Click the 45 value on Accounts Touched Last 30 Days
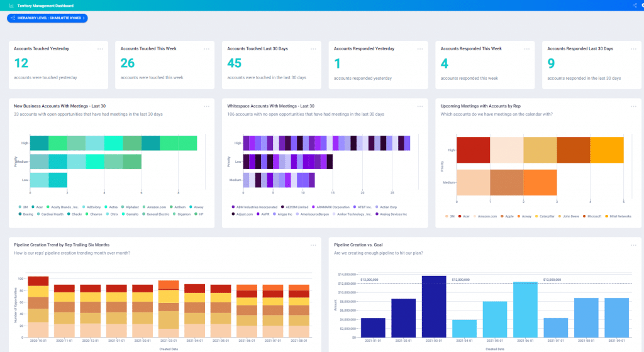This screenshot has height=352, width=644. [x=234, y=63]
